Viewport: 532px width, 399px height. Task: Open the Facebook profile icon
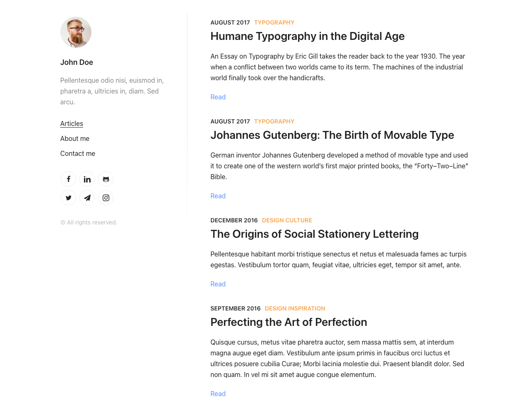pyautogui.click(x=69, y=179)
